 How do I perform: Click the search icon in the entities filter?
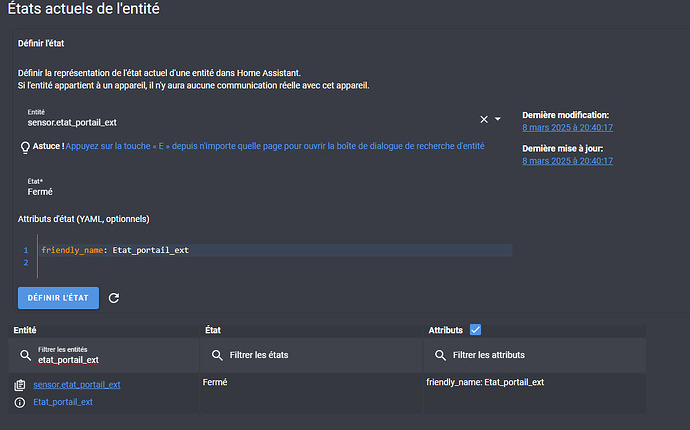26,355
